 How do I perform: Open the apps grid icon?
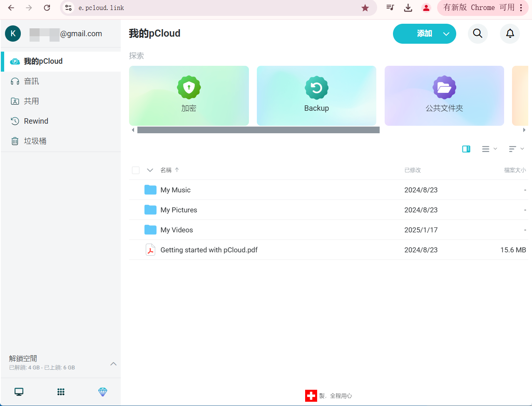pos(61,392)
